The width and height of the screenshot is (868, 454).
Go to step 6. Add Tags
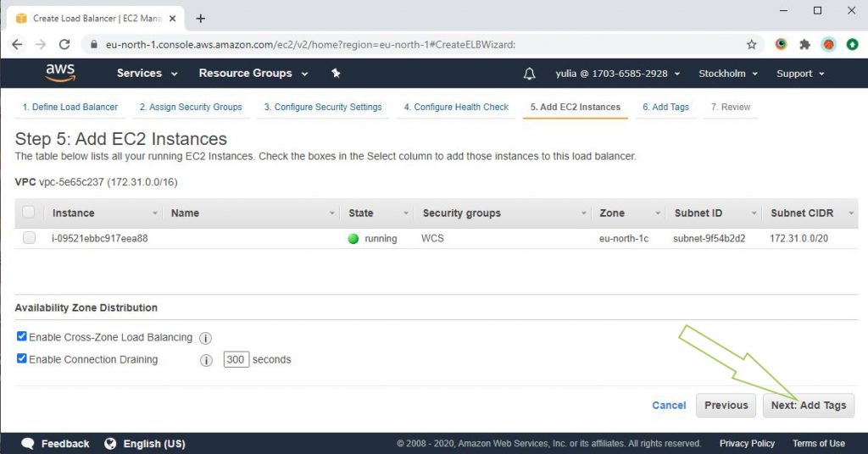tap(665, 107)
